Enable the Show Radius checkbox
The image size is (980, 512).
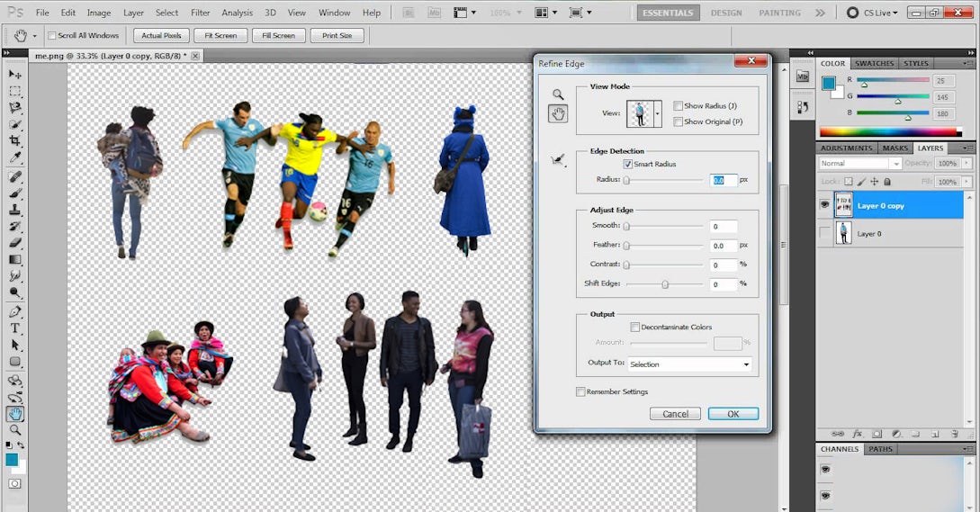point(679,106)
